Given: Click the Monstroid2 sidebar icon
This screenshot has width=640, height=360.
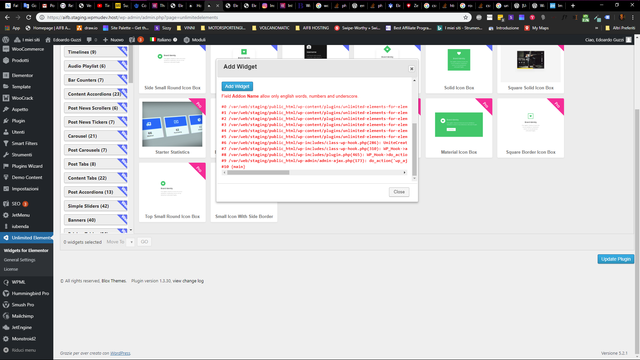Looking at the screenshot, I should [6, 339].
